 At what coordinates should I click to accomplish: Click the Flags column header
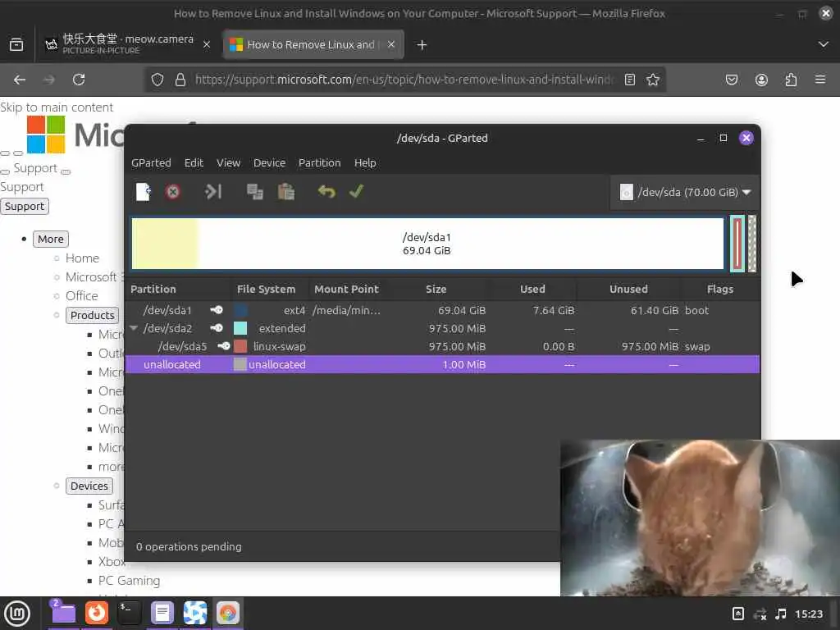pos(720,290)
